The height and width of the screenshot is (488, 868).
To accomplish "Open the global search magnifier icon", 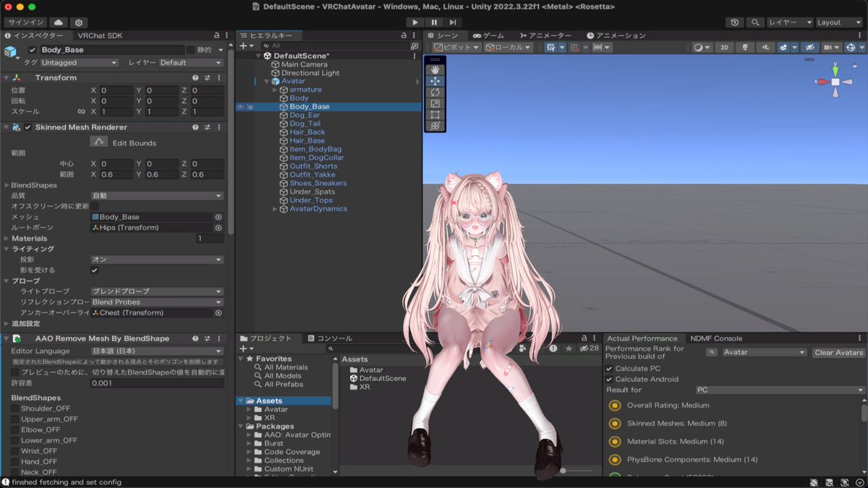I will pos(755,22).
